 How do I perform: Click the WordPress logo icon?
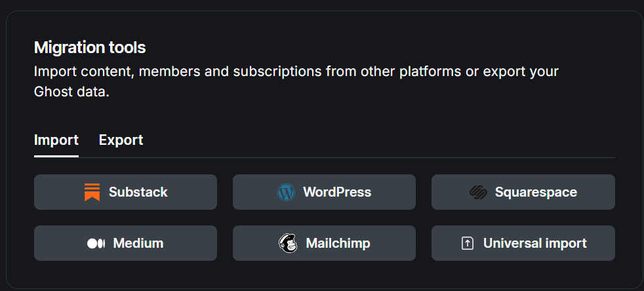coord(286,192)
